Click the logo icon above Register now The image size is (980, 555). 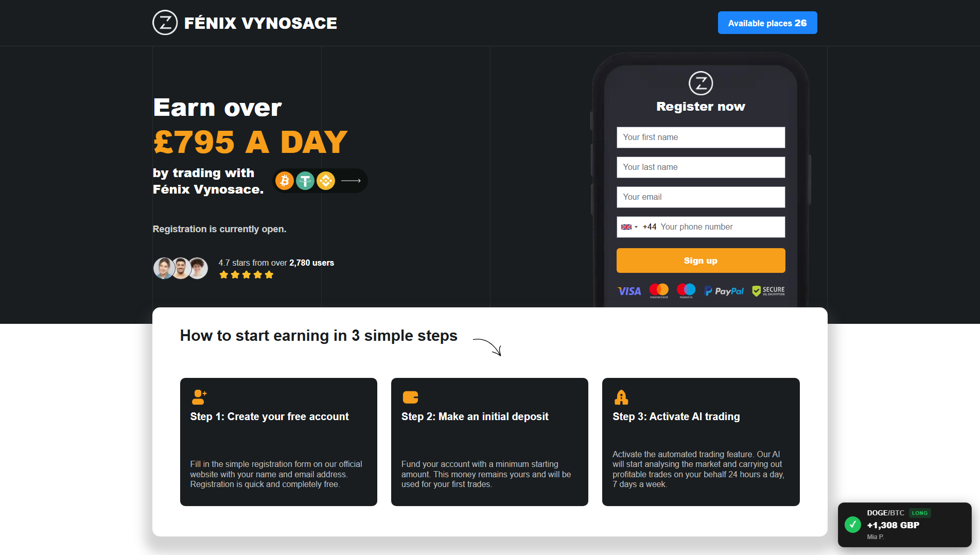click(701, 83)
